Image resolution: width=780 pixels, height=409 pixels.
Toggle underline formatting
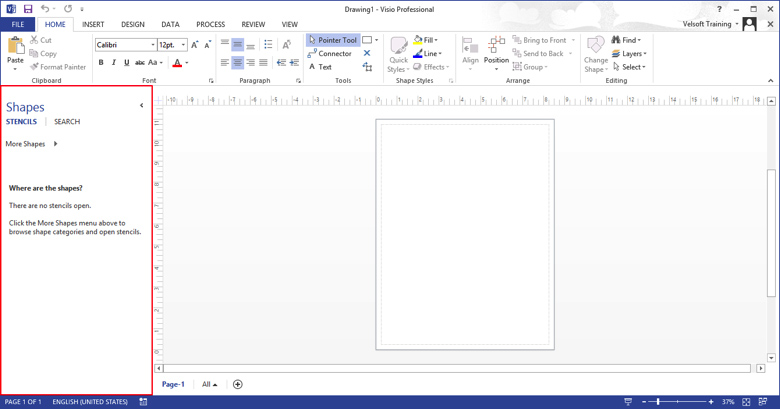pos(127,63)
